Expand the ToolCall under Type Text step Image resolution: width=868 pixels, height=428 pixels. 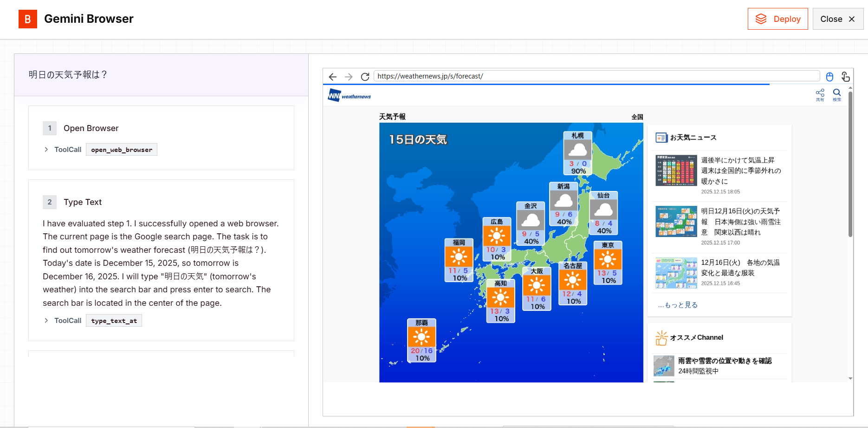46,320
